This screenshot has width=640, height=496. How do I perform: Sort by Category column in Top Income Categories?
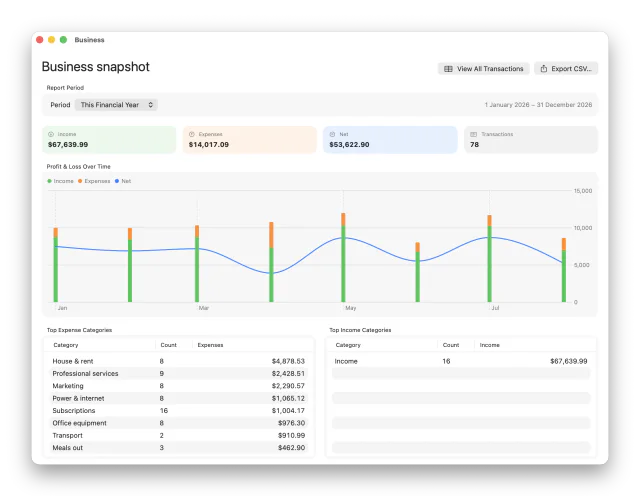(x=348, y=345)
